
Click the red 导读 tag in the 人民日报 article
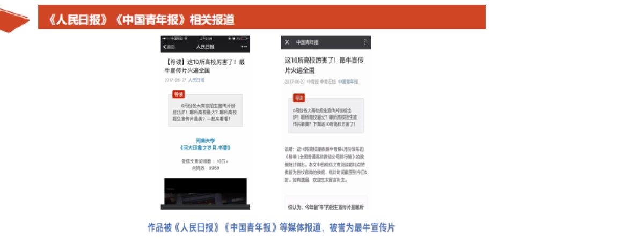178,94
